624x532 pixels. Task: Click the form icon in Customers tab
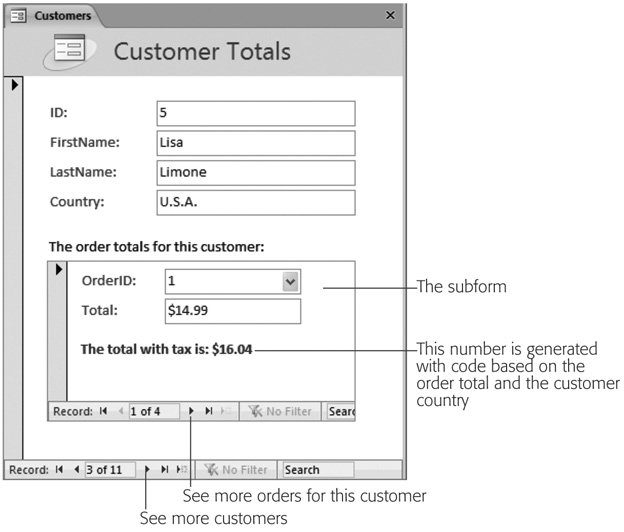coord(18,16)
